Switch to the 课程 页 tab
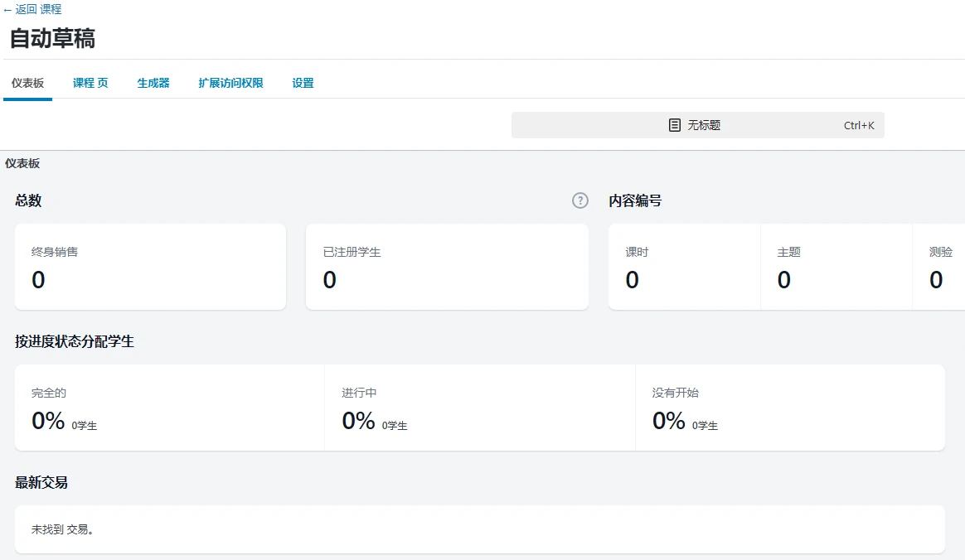This screenshot has height=560, width=965. click(x=90, y=83)
